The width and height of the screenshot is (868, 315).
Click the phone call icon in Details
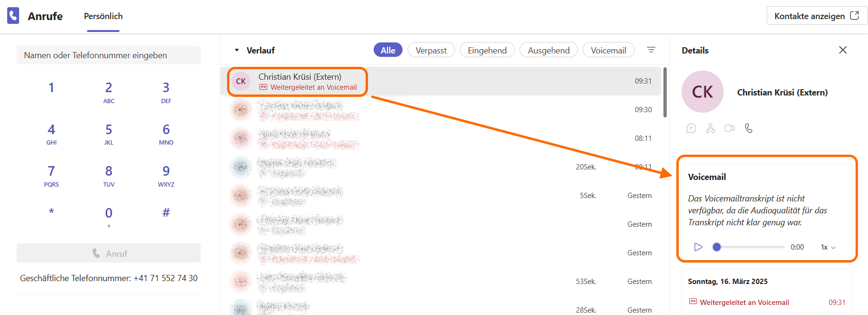[749, 128]
